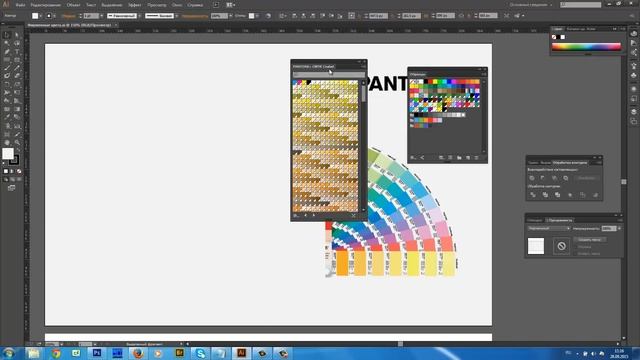This screenshot has width=640, height=360.
Task: Click the color spectrum bar in Color panel
Action: pyautogui.click(x=586, y=47)
